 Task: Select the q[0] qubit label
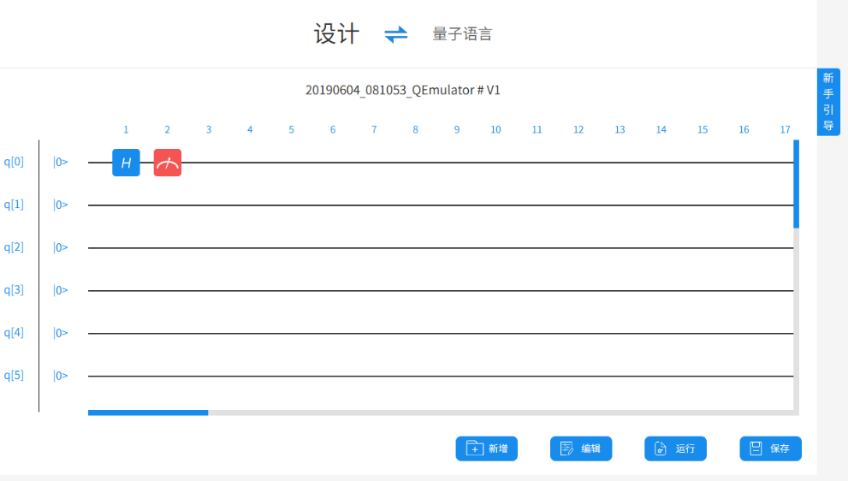point(14,162)
